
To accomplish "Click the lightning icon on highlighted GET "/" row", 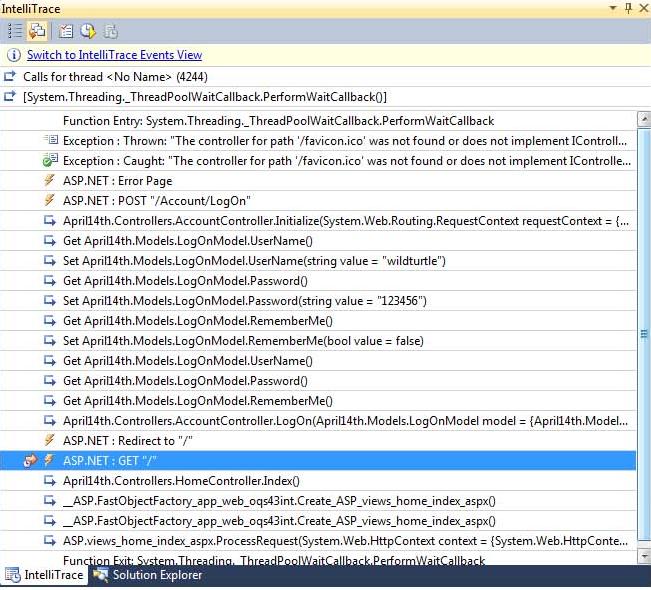I will point(49,460).
